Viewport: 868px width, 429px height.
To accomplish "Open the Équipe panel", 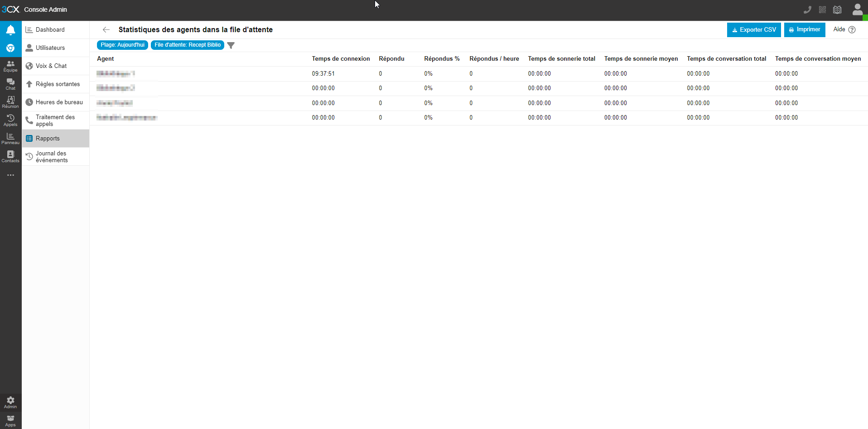I will [10, 66].
